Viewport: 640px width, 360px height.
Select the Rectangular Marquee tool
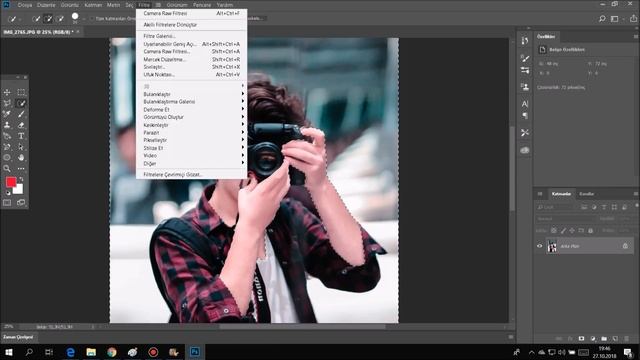(21, 92)
